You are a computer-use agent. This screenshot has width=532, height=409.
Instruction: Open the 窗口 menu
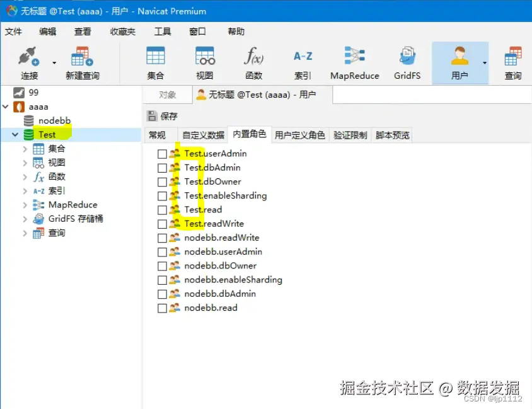pos(197,32)
